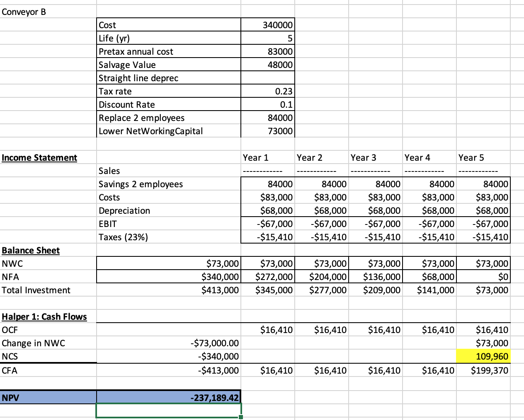Select the Income Statement heading cell

[x=39, y=157]
